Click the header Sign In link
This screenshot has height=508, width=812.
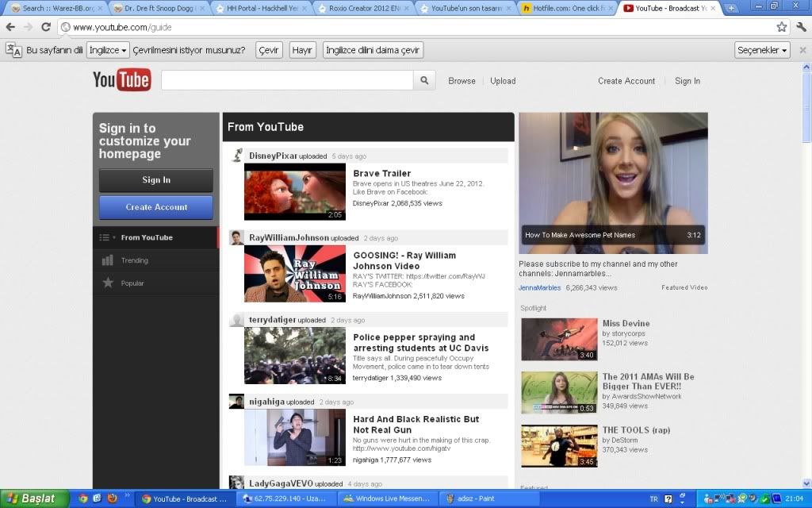[688, 81]
